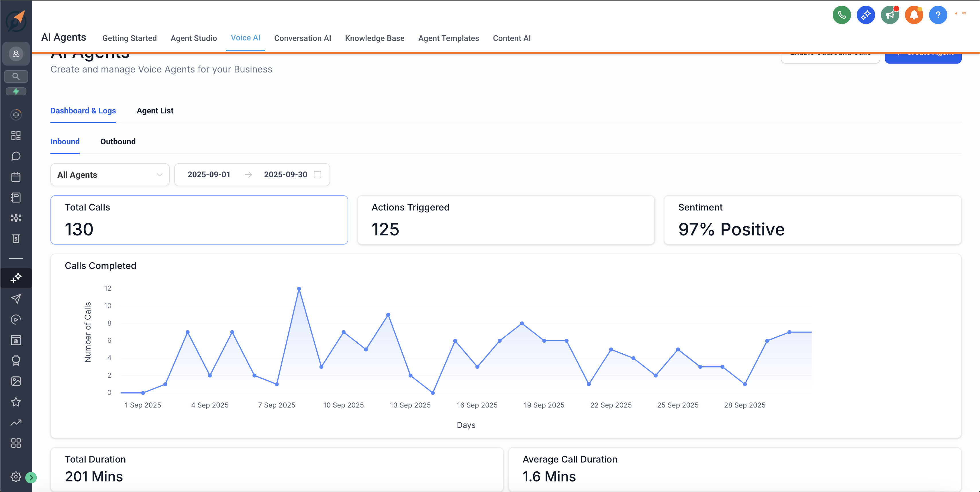980x492 pixels.
Task: Select the AI sparkles icon in the sidebar
Action: [16, 278]
